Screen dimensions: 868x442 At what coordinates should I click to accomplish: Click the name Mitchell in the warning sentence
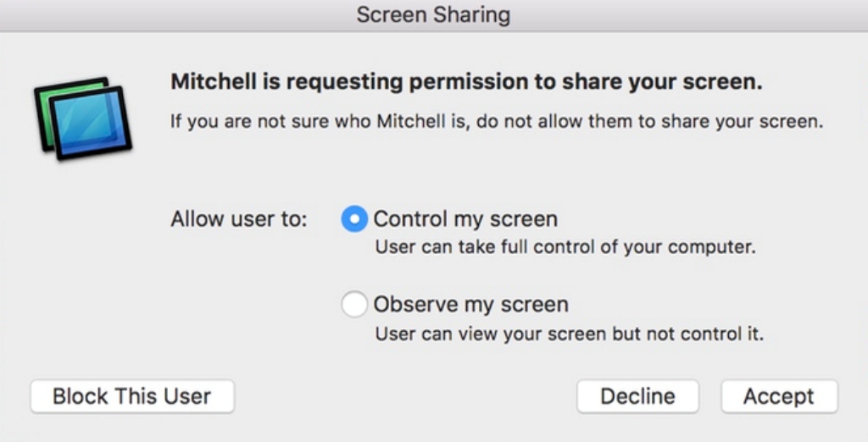point(411,120)
